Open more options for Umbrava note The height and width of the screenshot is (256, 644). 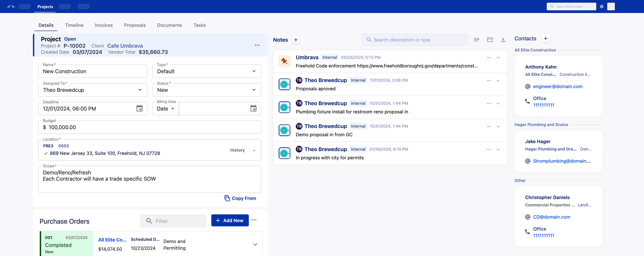pos(489,57)
